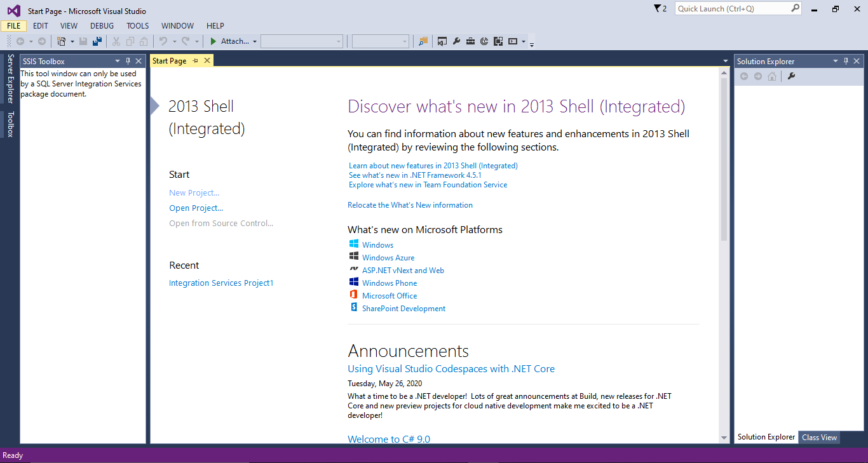868x463 pixels.
Task: Open the Toolbox from toolbar briefcase icon
Action: [470, 41]
